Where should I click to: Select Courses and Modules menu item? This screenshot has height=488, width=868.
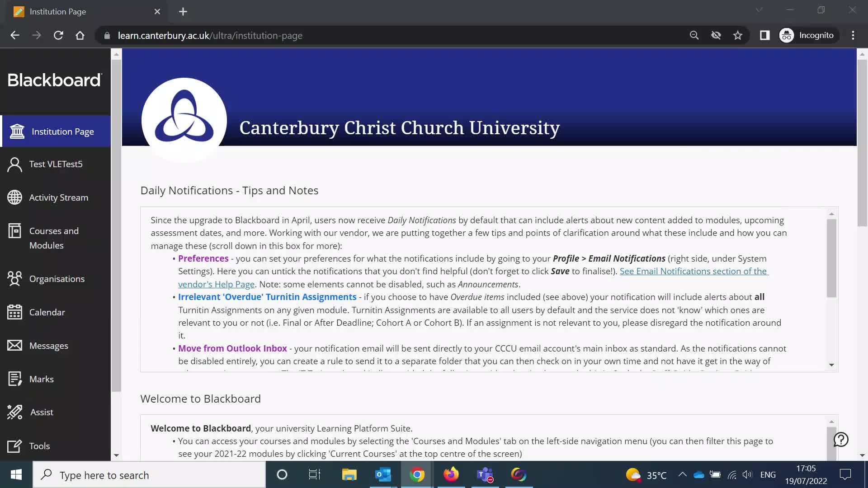[x=54, y=238]
